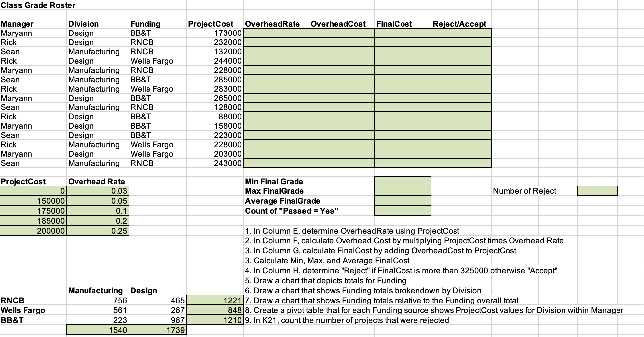Click the "Number of Reject" label
Screen dimensions: 644x337
pyautogui.click(x=524, y=191)
